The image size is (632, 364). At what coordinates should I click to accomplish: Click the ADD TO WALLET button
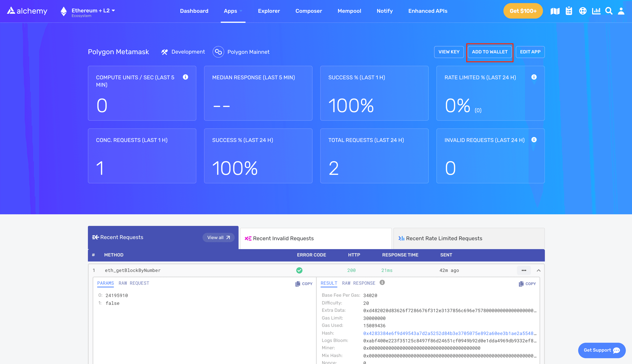click(x=490, y=52)
